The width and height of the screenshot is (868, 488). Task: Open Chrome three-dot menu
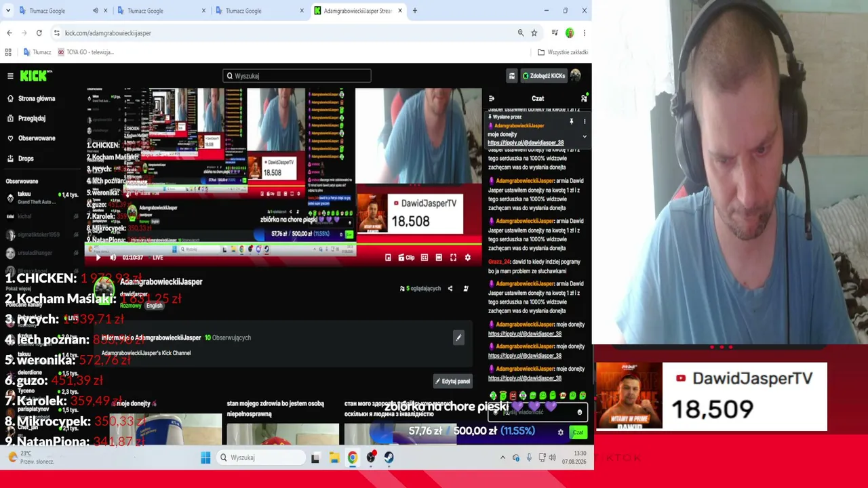point(584,33)
